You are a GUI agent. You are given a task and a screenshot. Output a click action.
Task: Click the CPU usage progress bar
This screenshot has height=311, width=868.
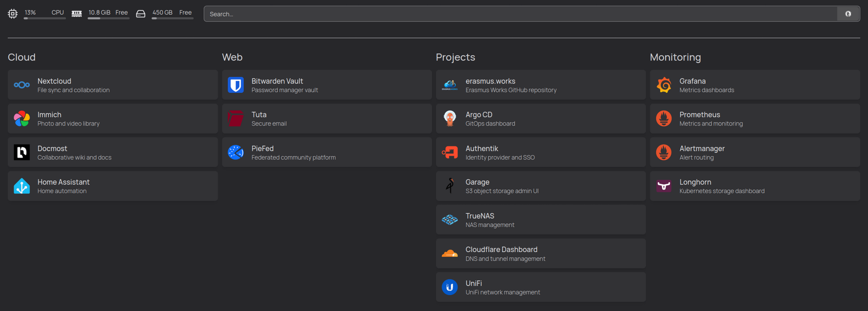pos(45,19)
